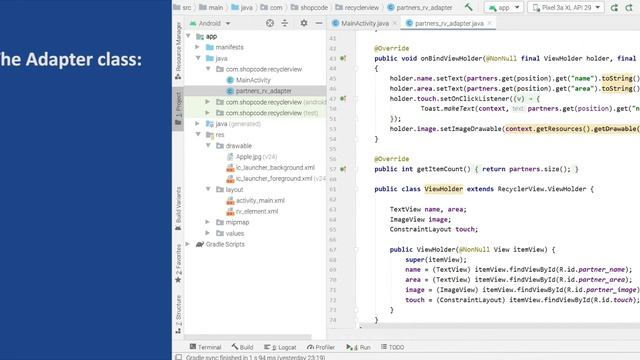The width and height of the screenshot is (640, 360).
Task: Collapse the java folder
Action: coord(198,58)
